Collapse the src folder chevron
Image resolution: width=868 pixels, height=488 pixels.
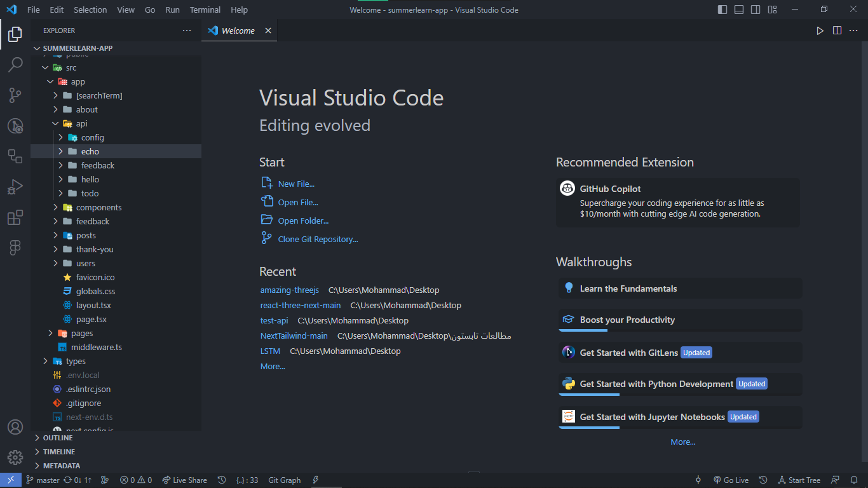pos(45,67)
